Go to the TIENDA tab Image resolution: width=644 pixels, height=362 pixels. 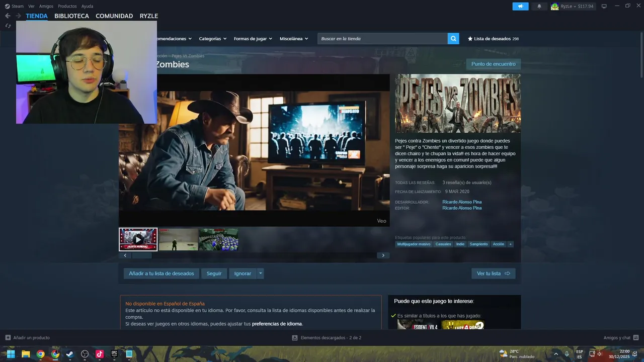[37, 16]
